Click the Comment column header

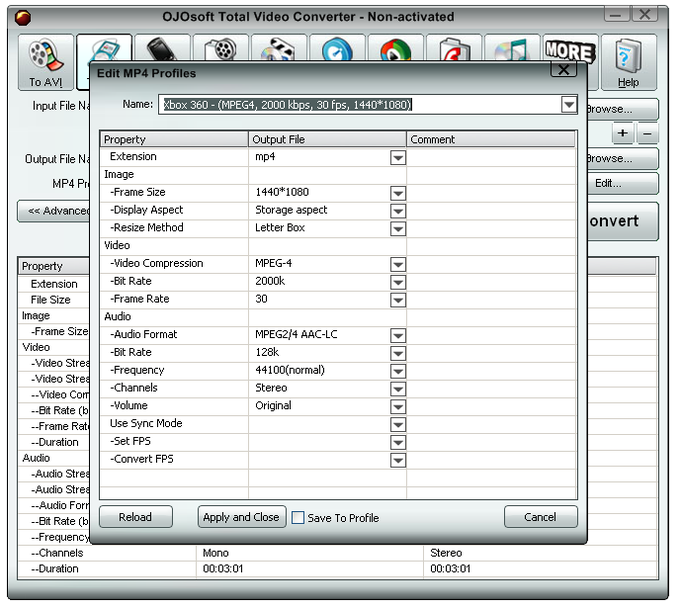[491, 139]
